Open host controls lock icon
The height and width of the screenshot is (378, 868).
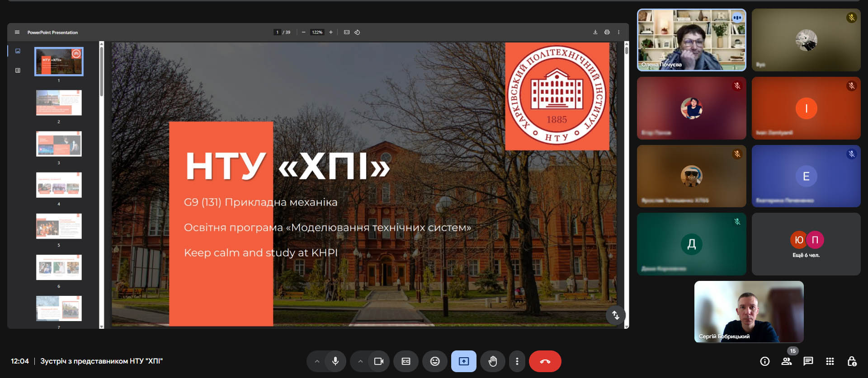[852, 361]
